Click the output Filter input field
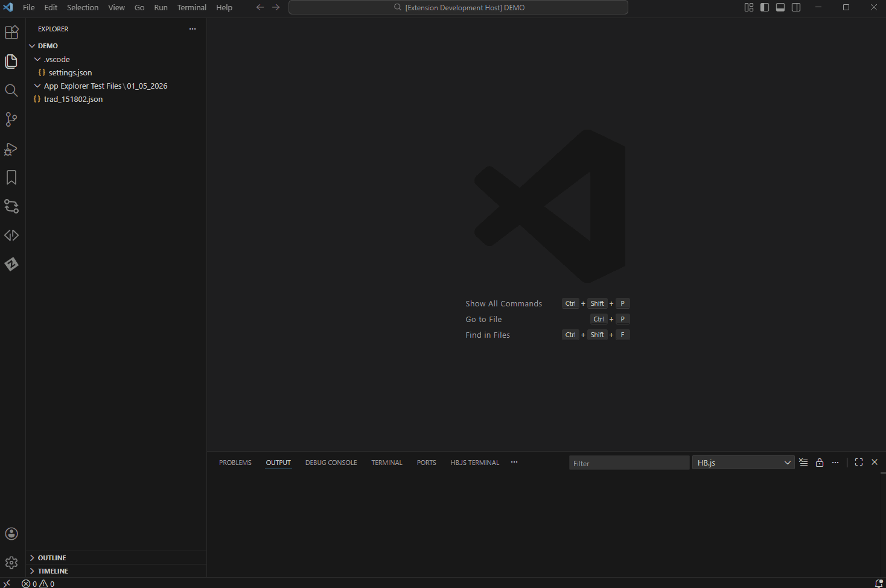This screenshot has width=886, height=588. pyautogui.click(x=628, y=463)
